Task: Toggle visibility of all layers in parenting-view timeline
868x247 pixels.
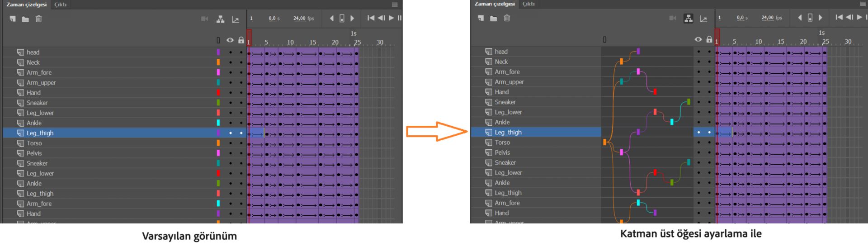Action: pos(698,39)
